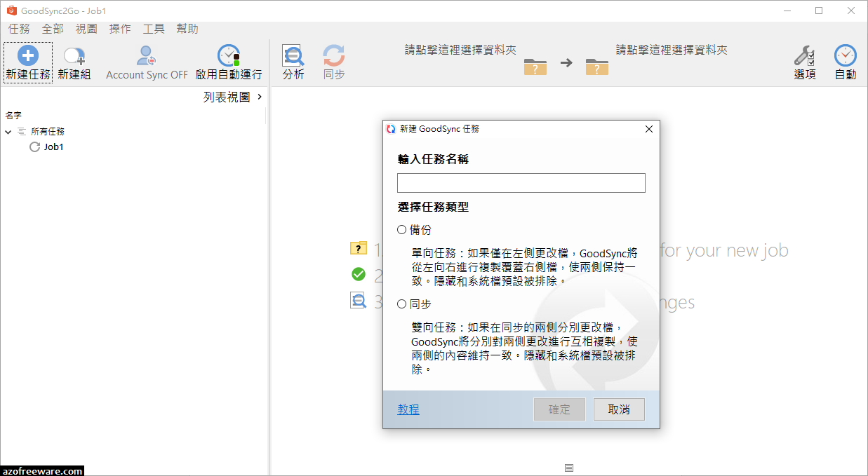Choose the left folder icon
The image size is (868, 476).
pyautogui.click(x=535, y=67)
